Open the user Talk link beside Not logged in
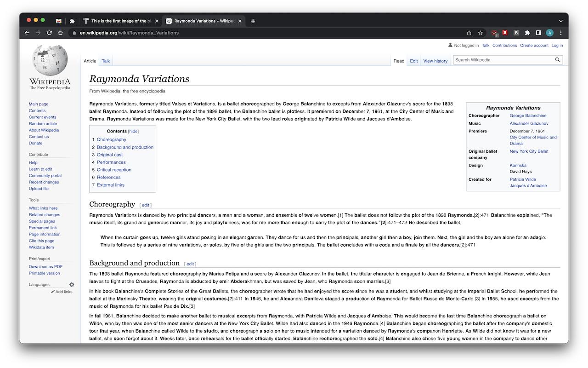588x368 pixels. point(486,46)
